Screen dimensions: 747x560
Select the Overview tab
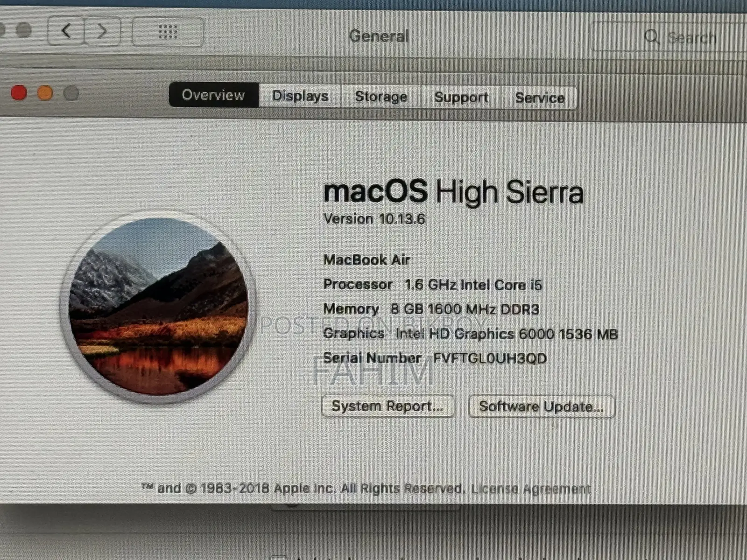click(x=213, y=95)
